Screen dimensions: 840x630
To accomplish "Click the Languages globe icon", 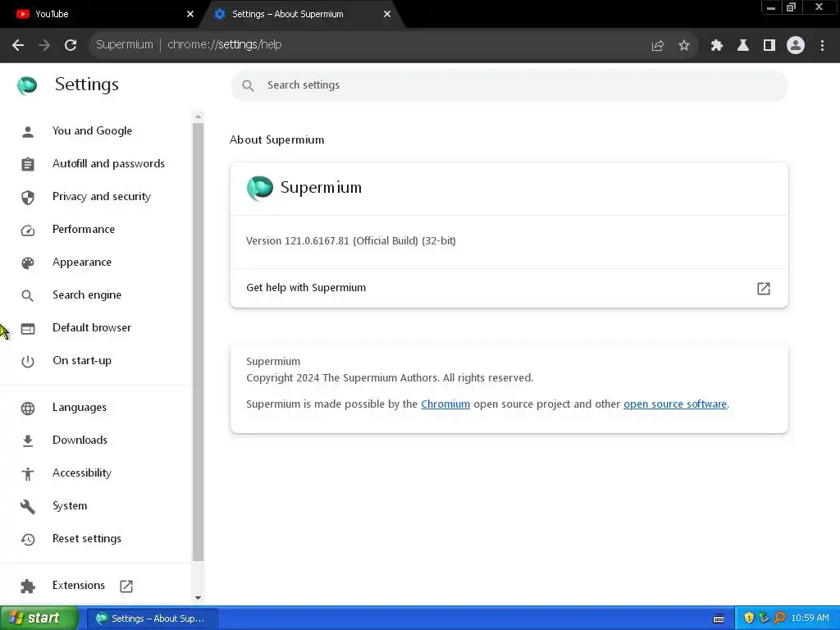I will [28, 409].
